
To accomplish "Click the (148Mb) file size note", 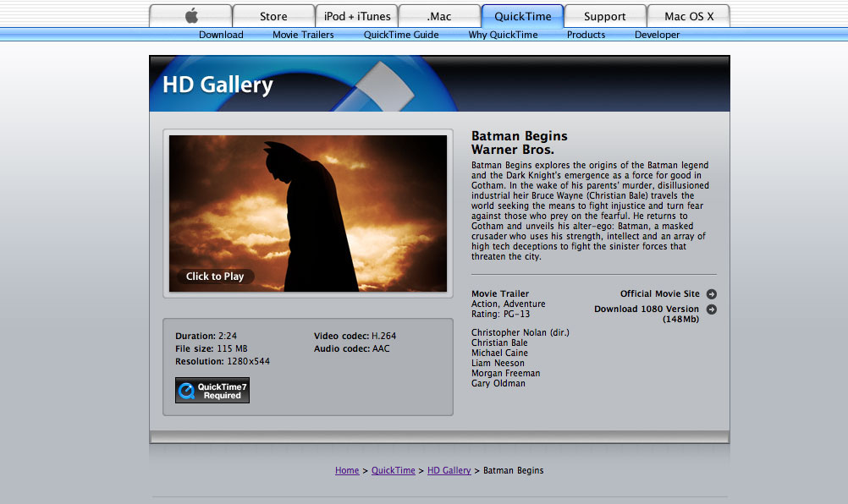I will 681,320.
